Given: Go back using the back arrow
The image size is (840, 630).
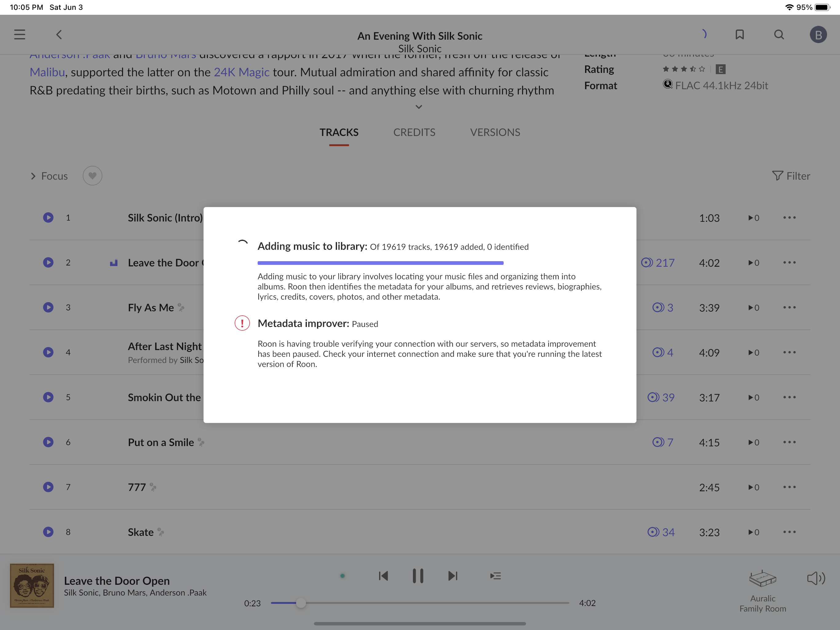Looking at the screenshot, I should 59,34.
